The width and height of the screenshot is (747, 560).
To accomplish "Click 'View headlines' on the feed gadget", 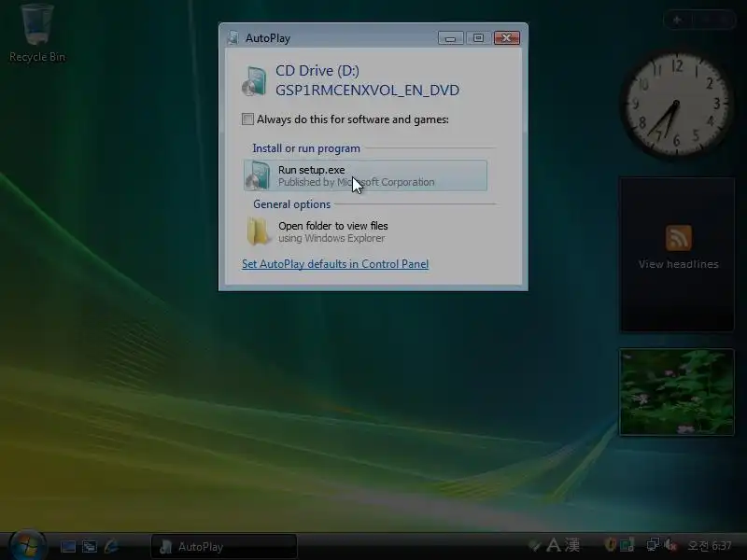I will coord(679,264).
